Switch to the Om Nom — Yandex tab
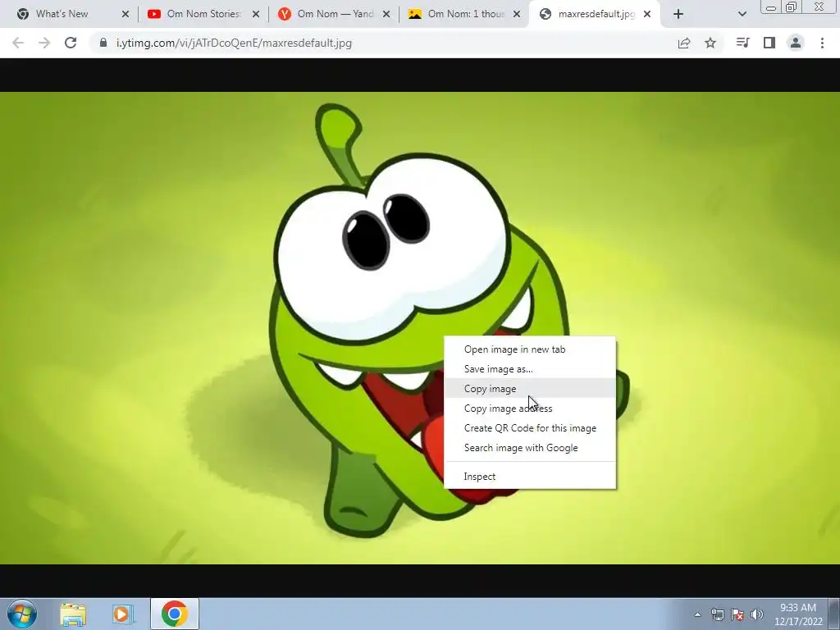Screen dimensions: 840x630 click(x=333, y=14)
